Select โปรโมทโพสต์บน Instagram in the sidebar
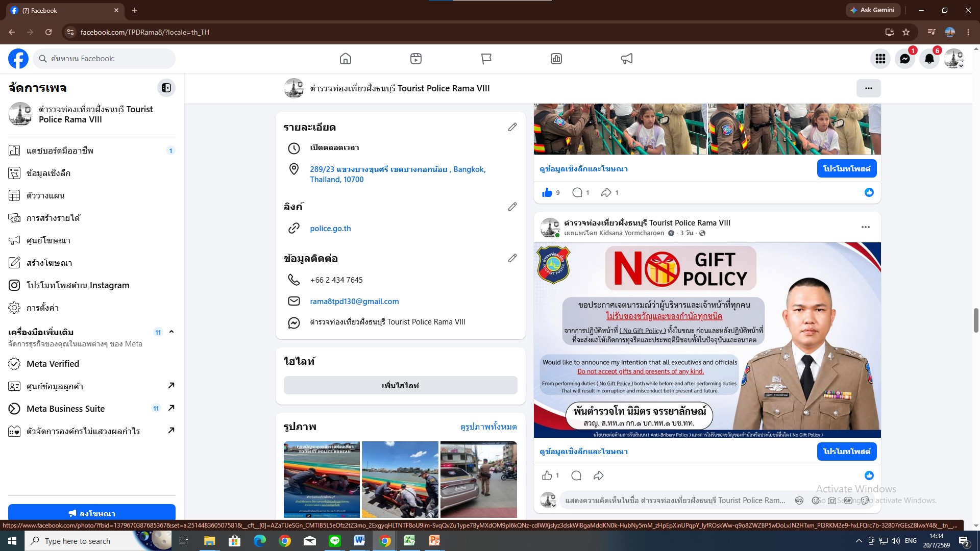This screenshot has height=551, width=980. [92, 285]
